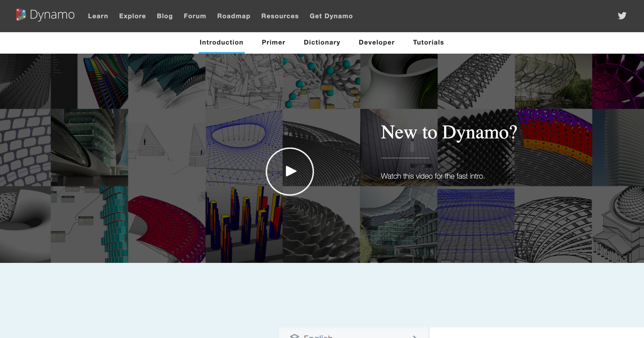
Task: Open the Tutorials tab
Action: point(428,42)
